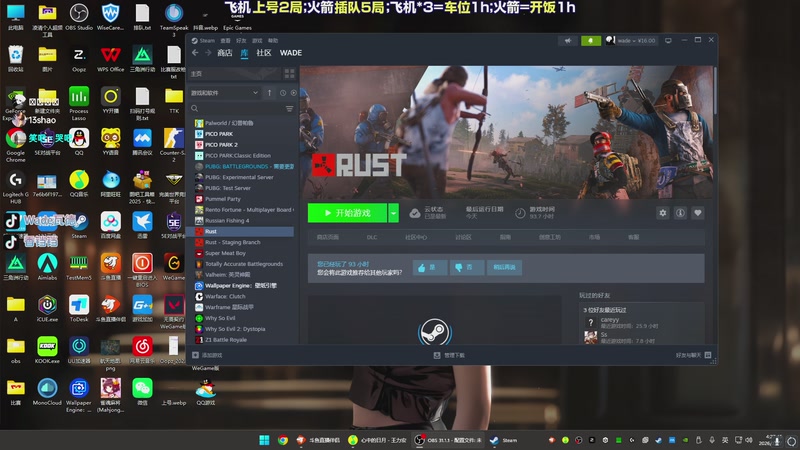The image size is (800, 450).
Task: Select the WPS Office desktop icon
Action: 111,59
